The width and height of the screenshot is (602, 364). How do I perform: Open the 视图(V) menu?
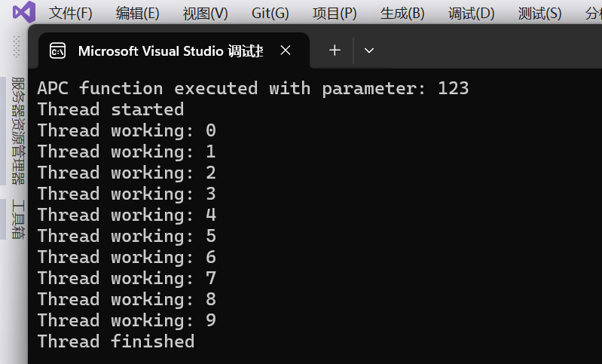click(x=205, y=13)
